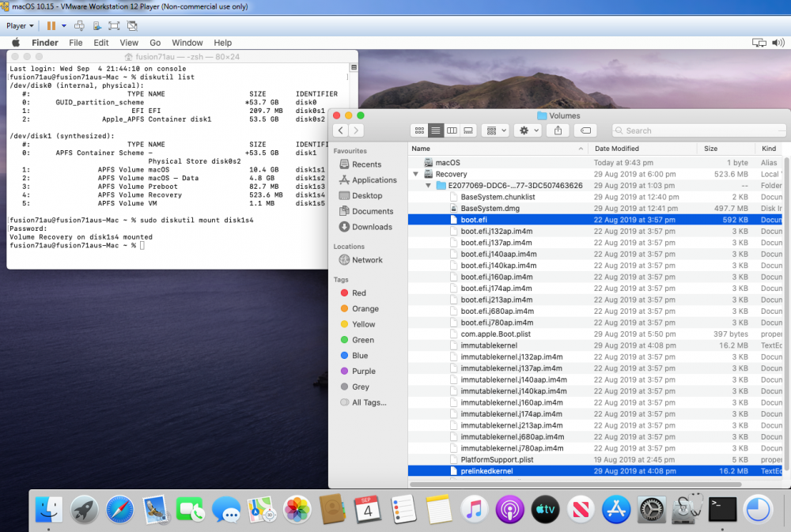Open Photos from the Dock
This screenshot has width=791, height=532.
(x=297, y=510)
